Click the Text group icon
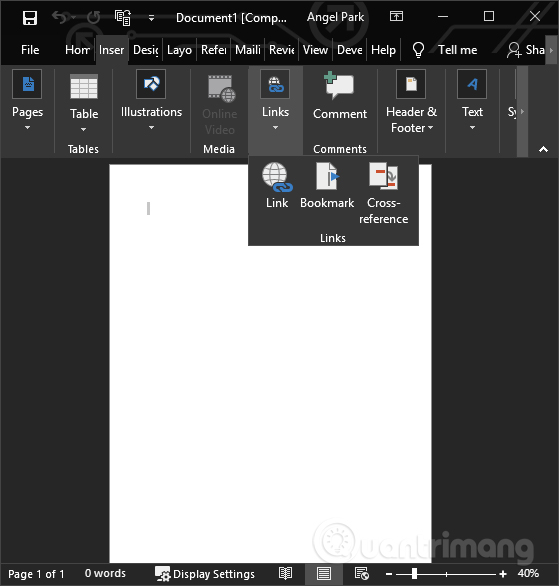 pyautogui.click(x=472, y=84)
